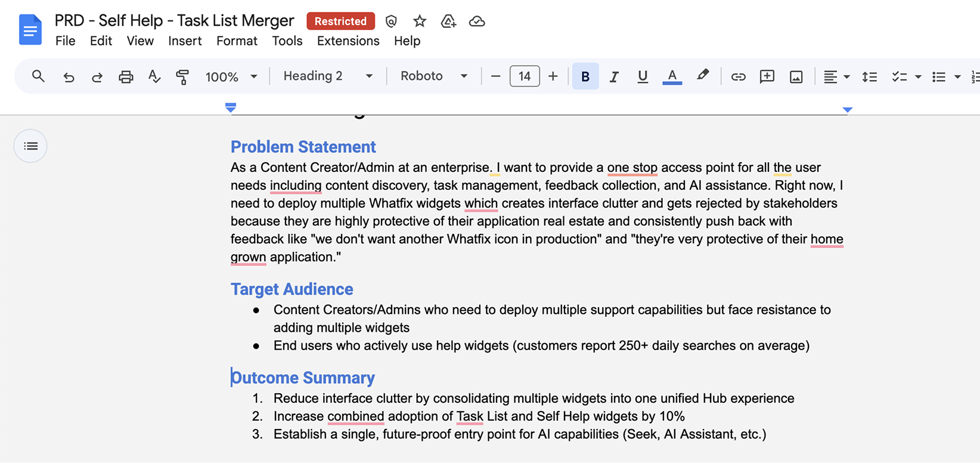Viewport: 980px width, 463px height.
Task: Click list item 'Establish a single, future-proof'
Action: pyautogui.click(x=520, y=434)
